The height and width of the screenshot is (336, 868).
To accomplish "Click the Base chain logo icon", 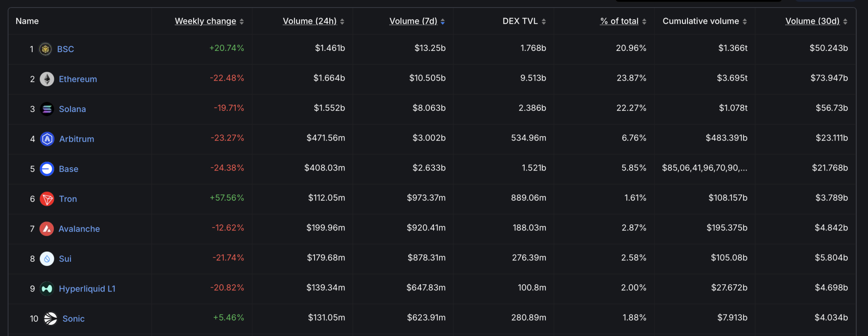I will [x=47, y=169].
